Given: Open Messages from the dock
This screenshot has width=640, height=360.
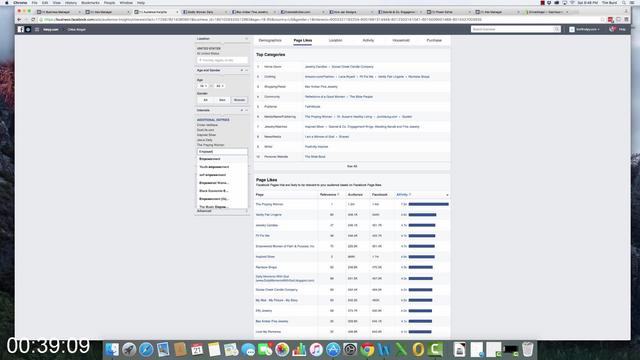Looking at the screenshot, I should tap(248, 349).
